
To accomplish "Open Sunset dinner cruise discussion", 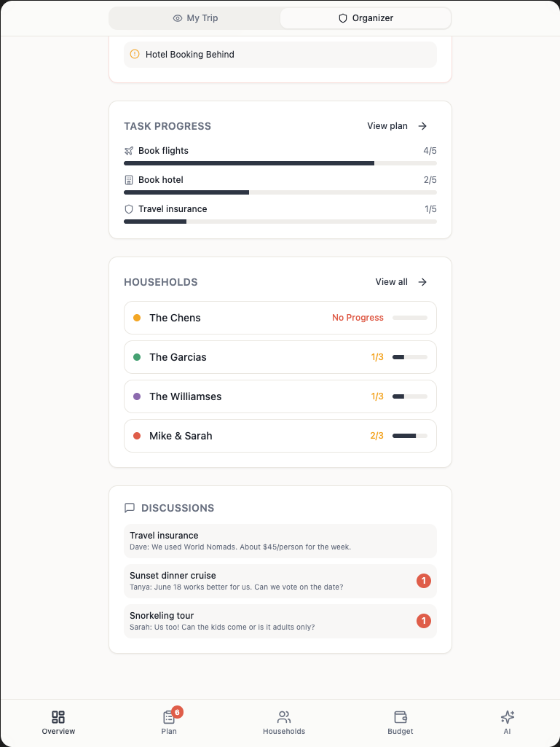I will click(x=280, y=581).
